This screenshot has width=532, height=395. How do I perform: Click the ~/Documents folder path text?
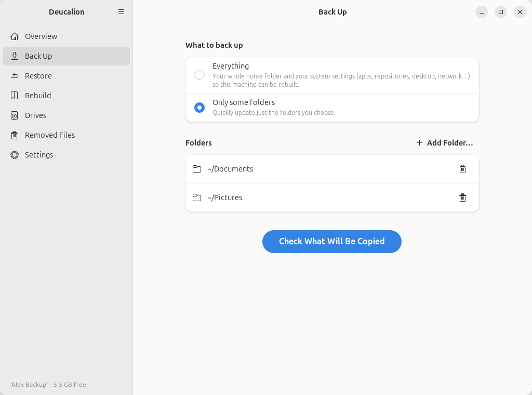pyautogui.click(x=230, y=169)
